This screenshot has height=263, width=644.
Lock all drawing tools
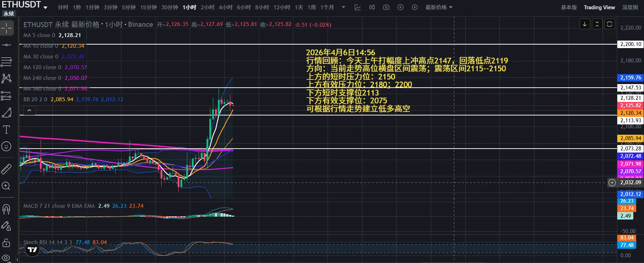6,243
